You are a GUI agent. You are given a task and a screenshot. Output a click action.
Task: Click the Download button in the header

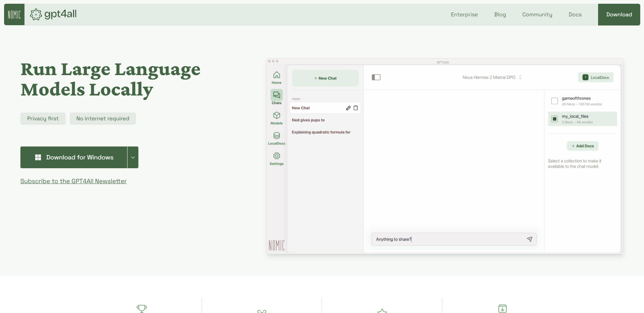click(619, 15)
